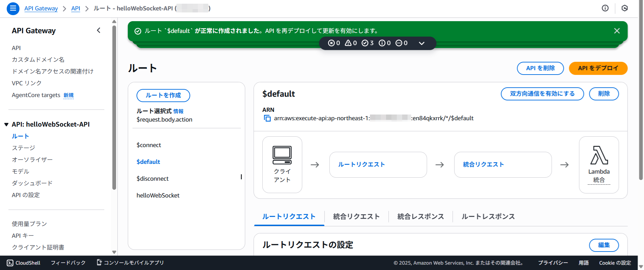
Task: Collapse the API Gateway side navigation
Action: click(99, 31)
